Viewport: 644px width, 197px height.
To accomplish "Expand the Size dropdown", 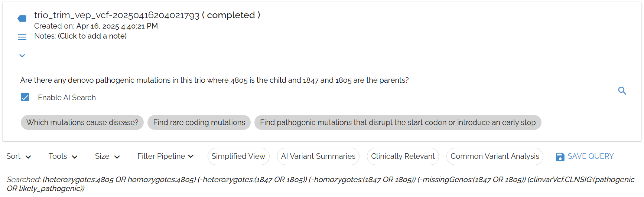I will [107, 157].
